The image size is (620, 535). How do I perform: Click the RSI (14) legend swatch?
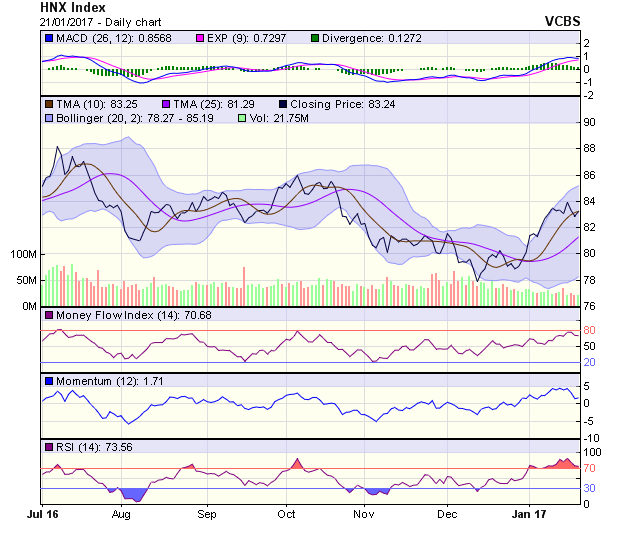48,446
